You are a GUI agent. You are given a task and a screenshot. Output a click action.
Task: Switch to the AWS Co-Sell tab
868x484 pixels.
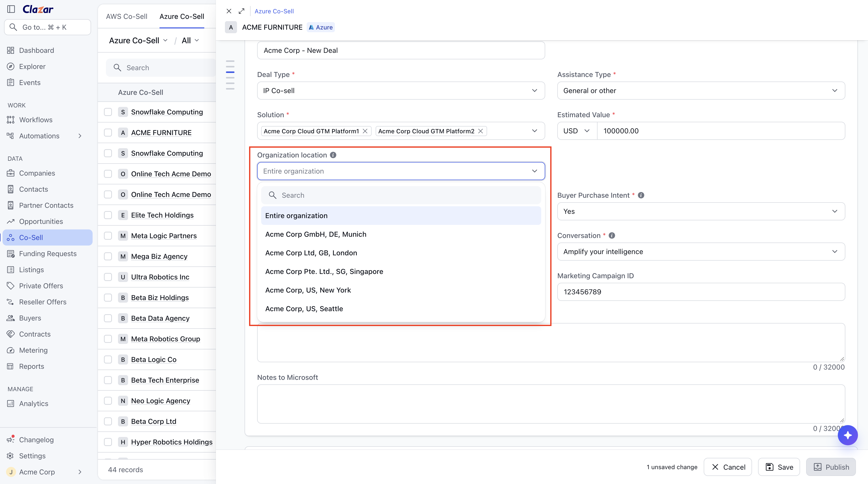tap(126, 17)
